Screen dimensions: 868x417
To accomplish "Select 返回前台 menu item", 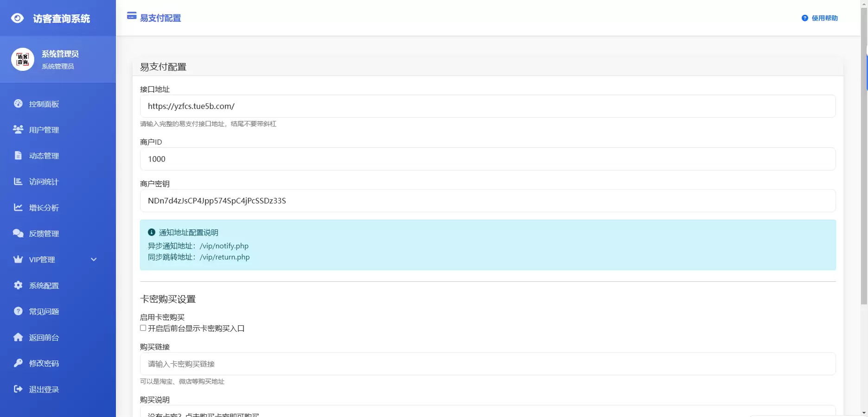I will click(58, 337).
